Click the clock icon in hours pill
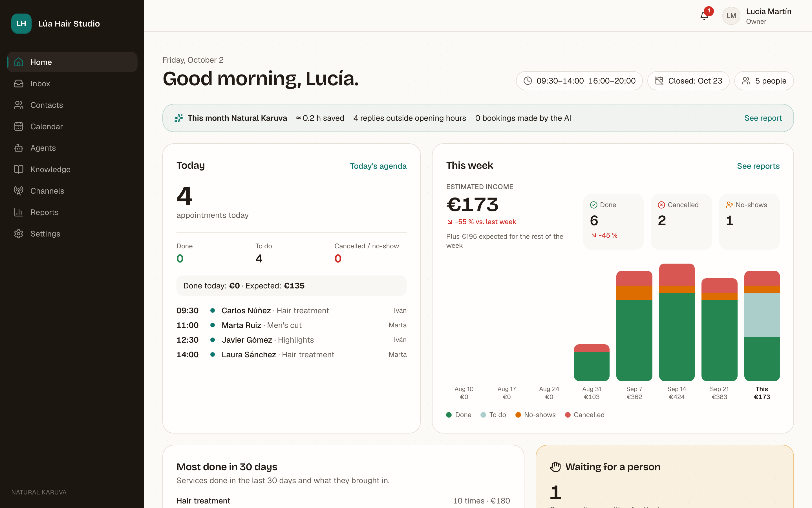Image resolution: width=812 pixels, height=508 pixels. 528,81
